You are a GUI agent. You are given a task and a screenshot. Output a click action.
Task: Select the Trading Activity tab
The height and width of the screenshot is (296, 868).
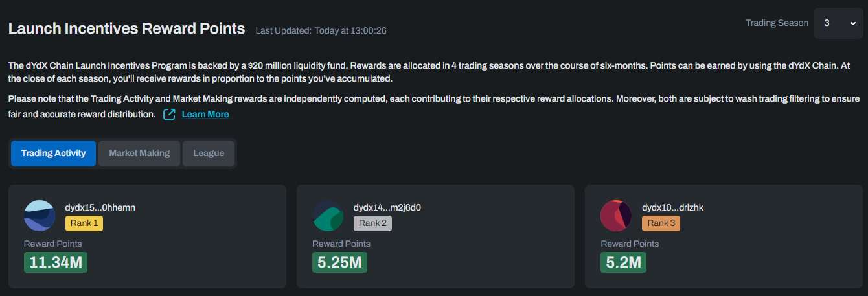point(53,154)
